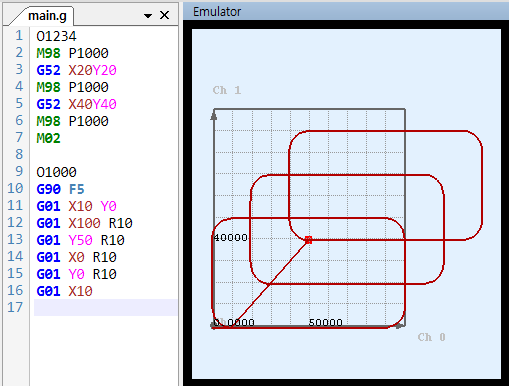Close the main.g editor tab

(x=164, y=15)
